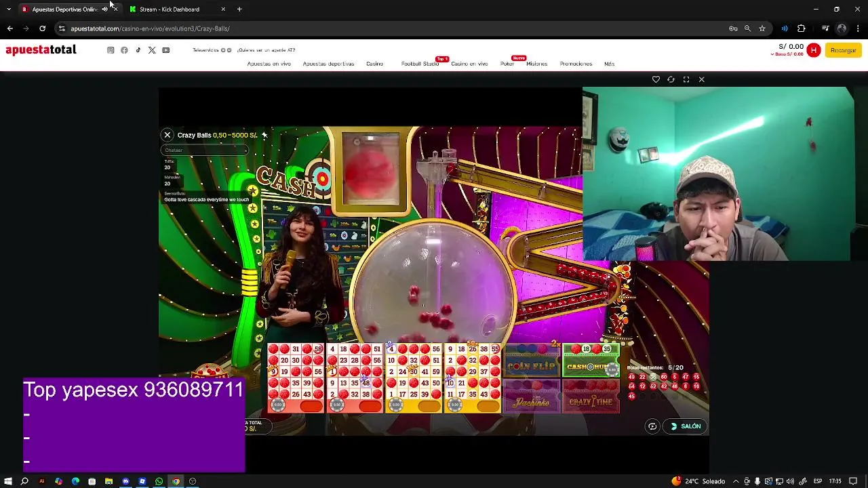The width and height of the screenshot is (868, 488).
Task: Open the X social icon
Action: click(152, 50)
